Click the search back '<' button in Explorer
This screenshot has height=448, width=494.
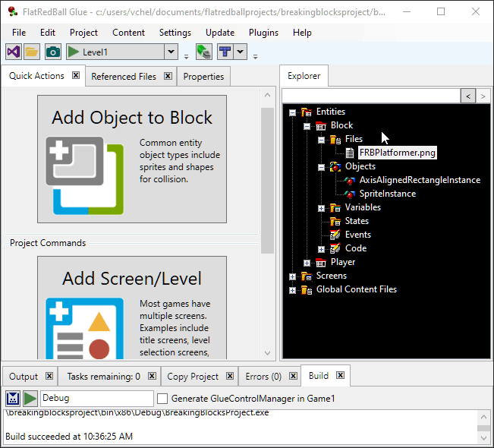point(468,96)
